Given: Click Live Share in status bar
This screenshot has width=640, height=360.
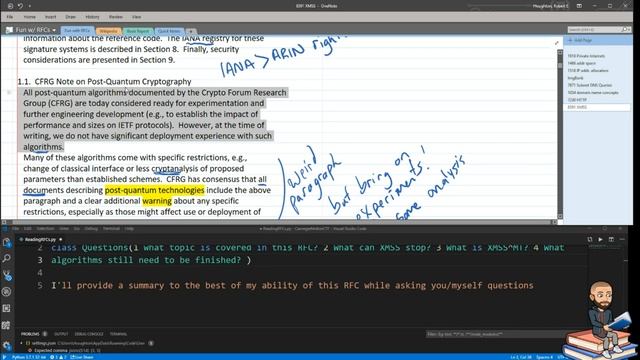Looking at the screenshot, I should (82, 357).
